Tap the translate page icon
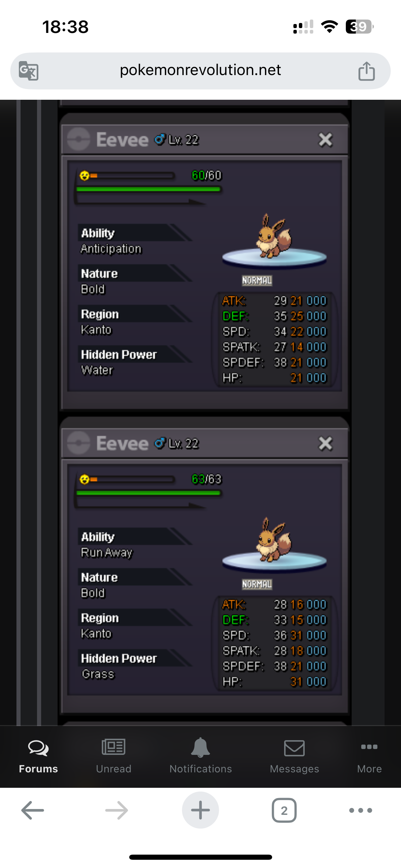The width and height of the screenshot is (401, 868). point(28,71)
